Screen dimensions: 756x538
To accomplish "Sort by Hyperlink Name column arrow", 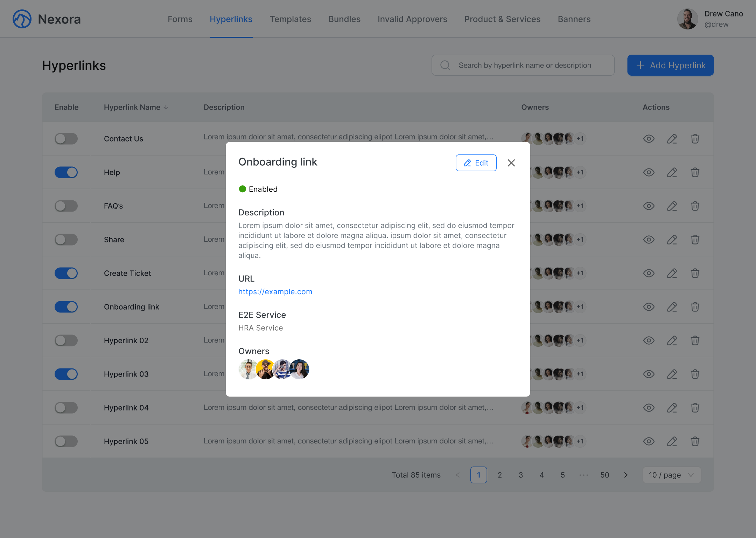I will pos(166,107).
